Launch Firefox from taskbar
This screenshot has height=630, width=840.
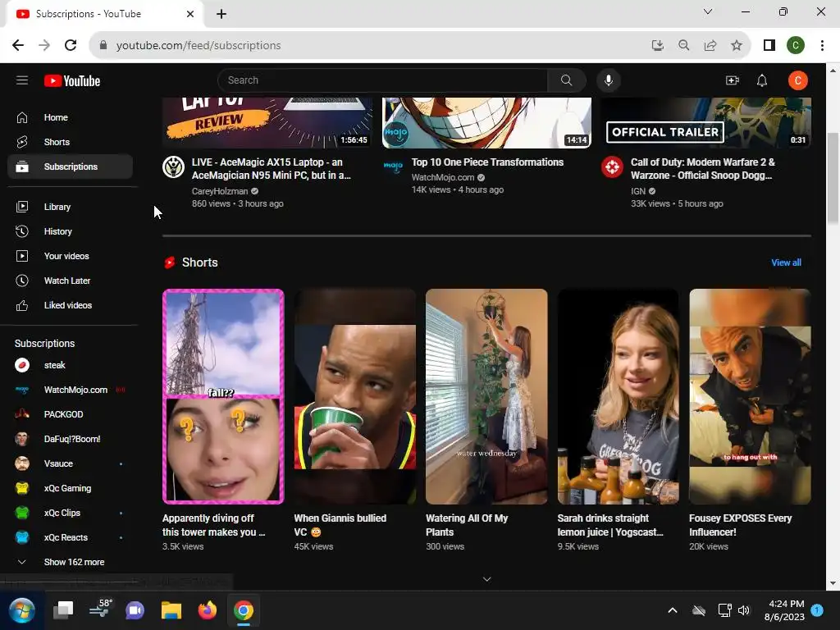point(208,610)
